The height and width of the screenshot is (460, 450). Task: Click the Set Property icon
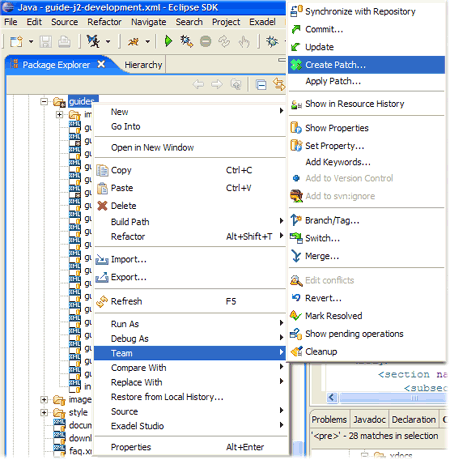pos(296,146)
